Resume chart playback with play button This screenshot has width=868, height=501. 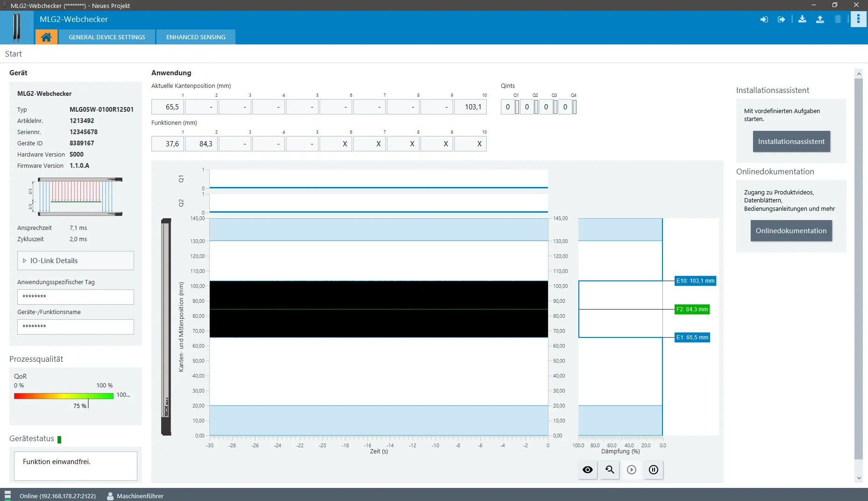[x=632, y=470]
